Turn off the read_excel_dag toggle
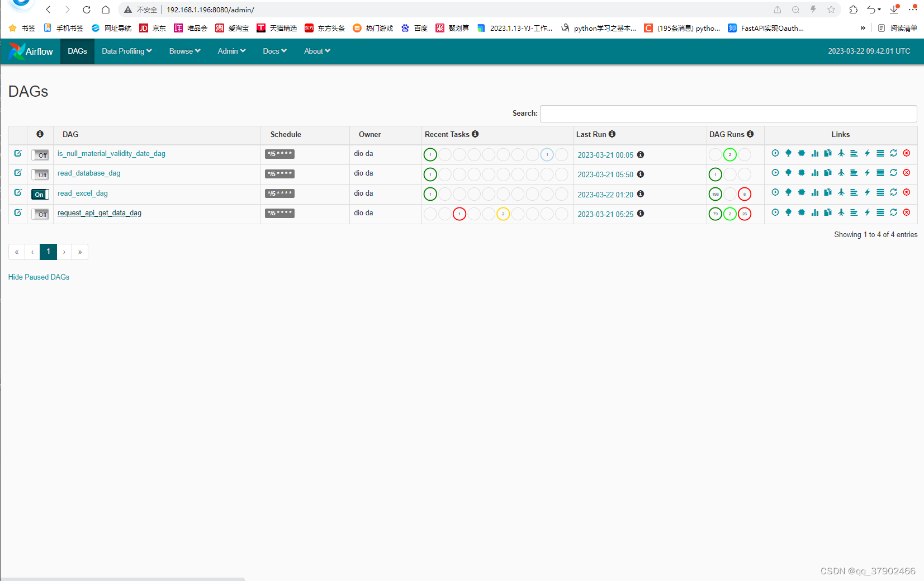 point(40,194)
